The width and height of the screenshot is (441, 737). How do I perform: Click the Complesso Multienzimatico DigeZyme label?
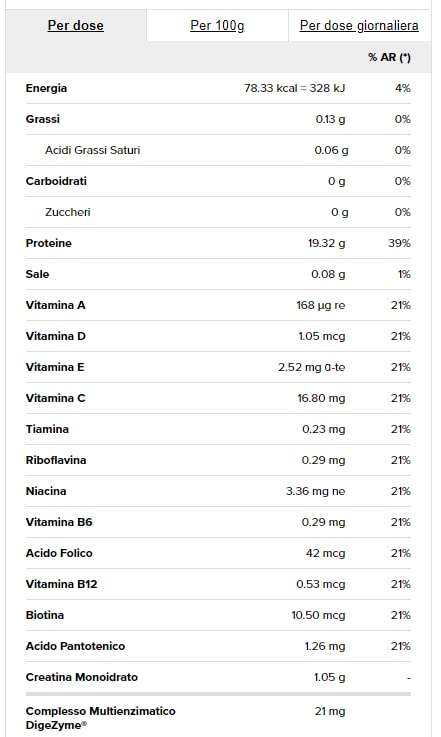coord(101,718)
